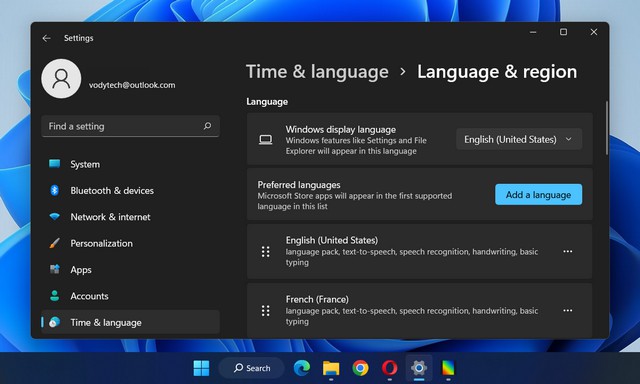
Task: Open Bluetooth & devices settings
Action: (x=130, y=191)
